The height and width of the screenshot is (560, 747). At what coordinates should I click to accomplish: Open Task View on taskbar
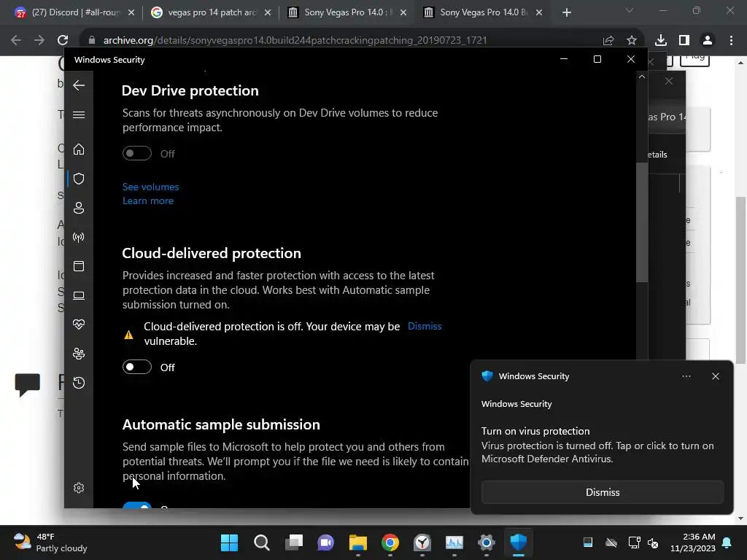(294, 542)
